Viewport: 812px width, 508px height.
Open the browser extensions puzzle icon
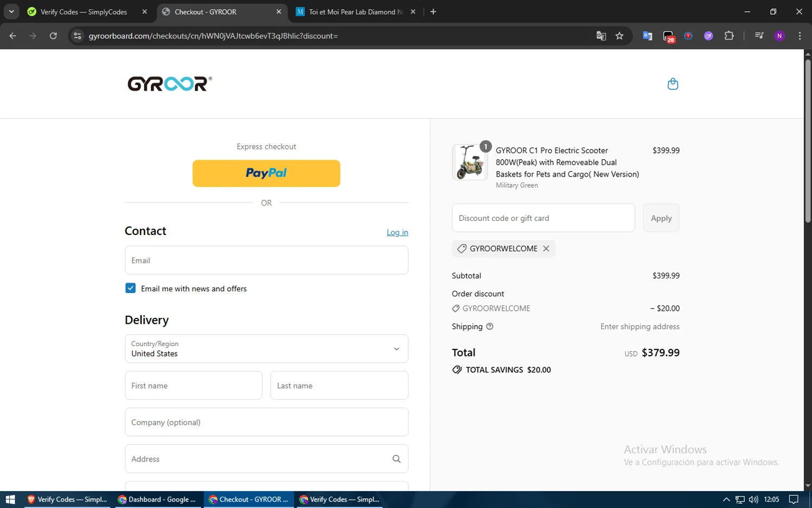[729, 36]
